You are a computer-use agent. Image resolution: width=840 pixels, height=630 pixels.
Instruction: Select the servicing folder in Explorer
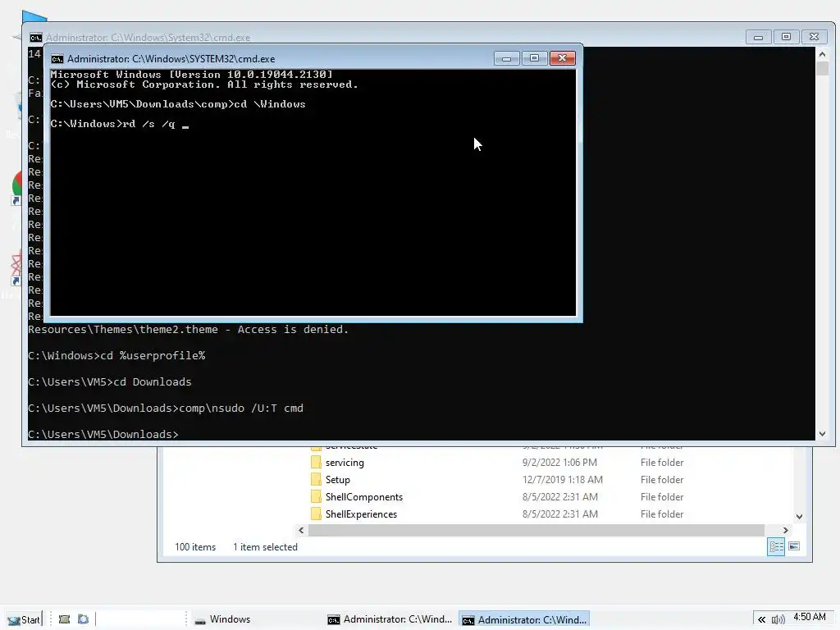coord(345,463)
